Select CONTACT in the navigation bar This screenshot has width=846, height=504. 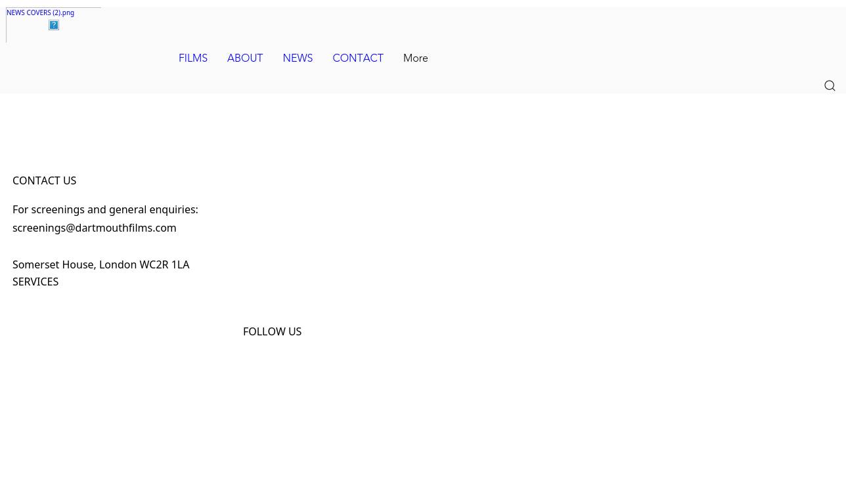(357, 58)
